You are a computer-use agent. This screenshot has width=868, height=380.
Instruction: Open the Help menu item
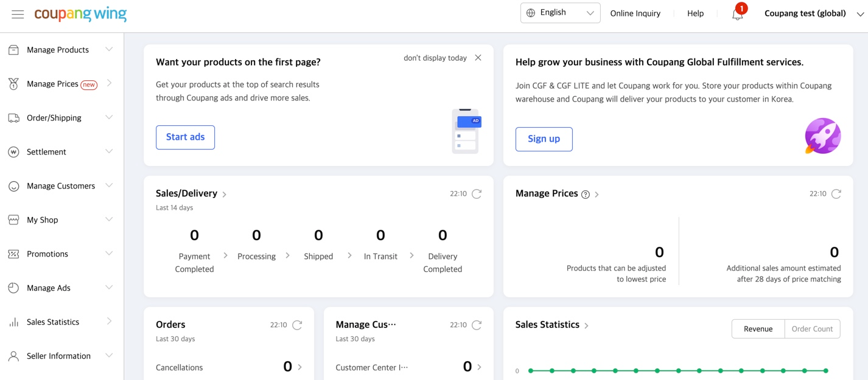point(695,13)
